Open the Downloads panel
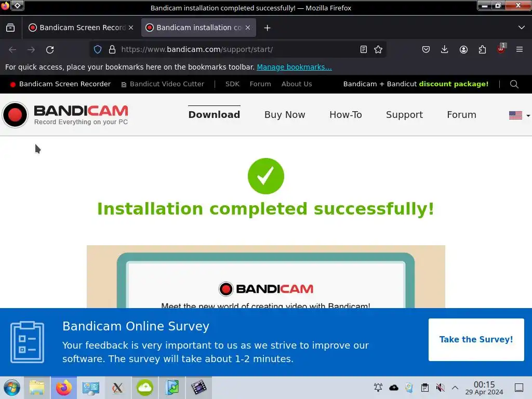The width and height of the screenshot is (532, 399). (x=445, y=49)
